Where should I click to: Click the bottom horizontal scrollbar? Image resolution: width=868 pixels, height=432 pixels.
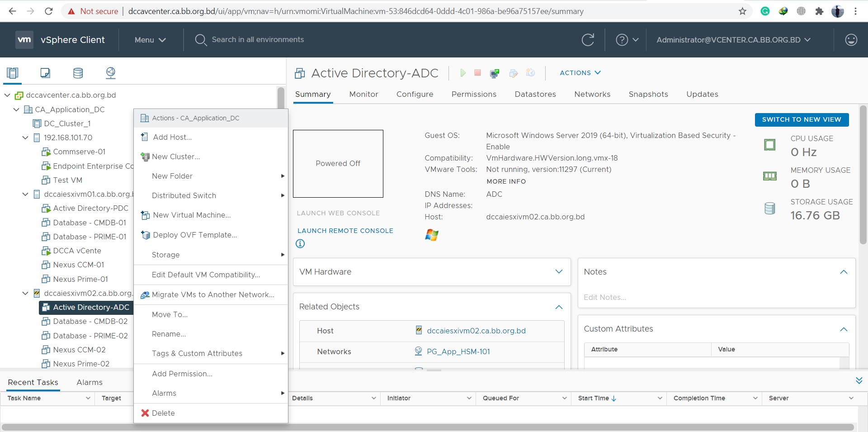428,427
